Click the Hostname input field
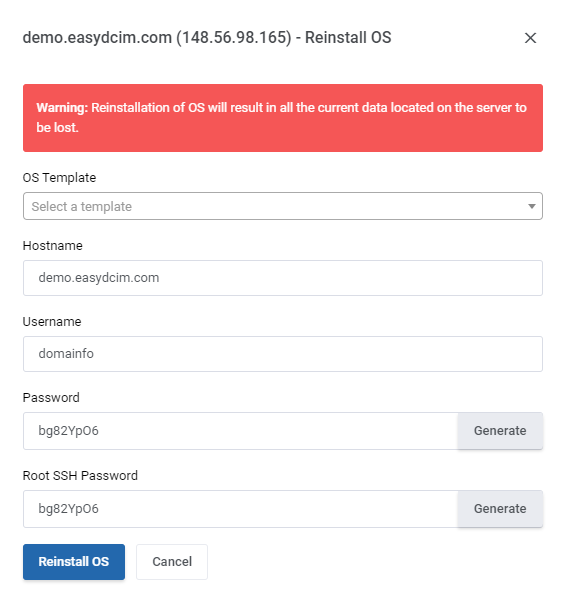The image size is (566, 604). pyautogui.click(x=283, y=278)
